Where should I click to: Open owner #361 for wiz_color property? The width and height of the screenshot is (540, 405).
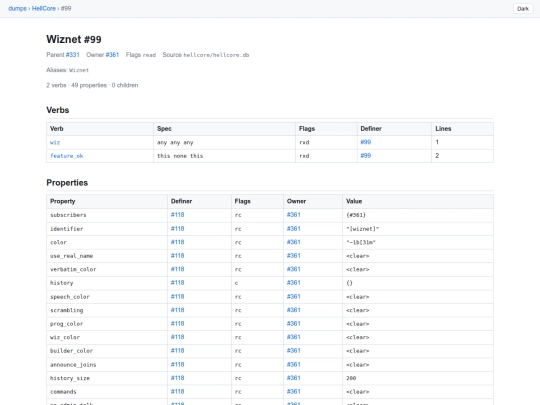point(293,337)
